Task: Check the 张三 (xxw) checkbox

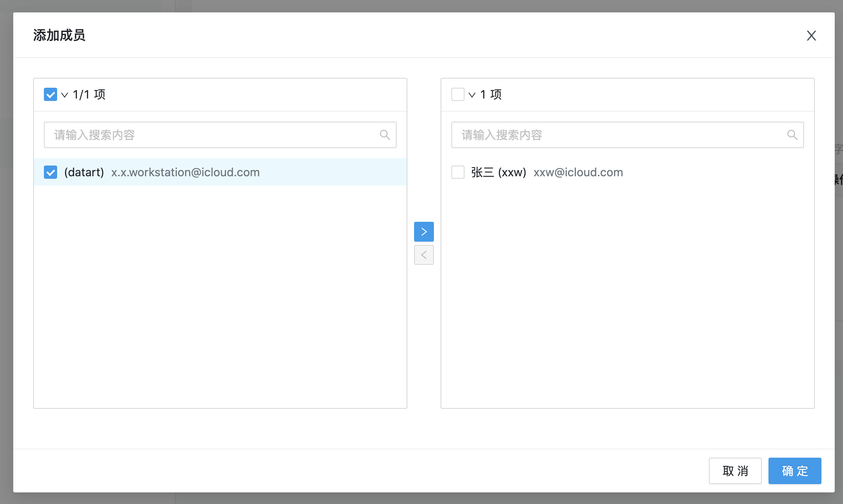Action: point(458,172)
